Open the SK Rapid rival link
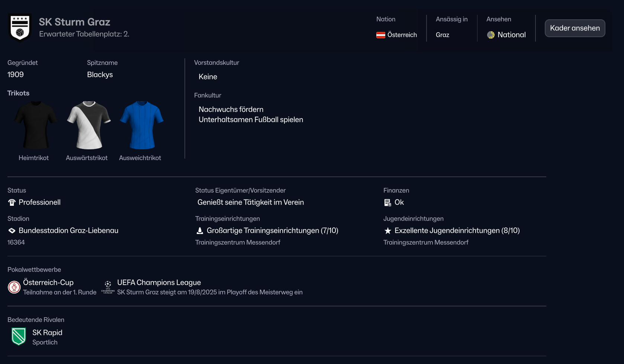 coord(47,332)
